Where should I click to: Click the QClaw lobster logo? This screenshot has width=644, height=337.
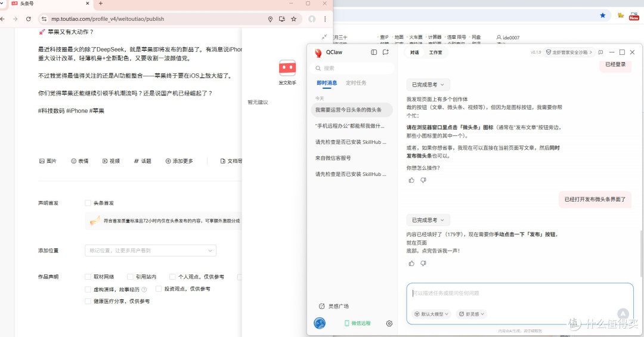point(318,52)
